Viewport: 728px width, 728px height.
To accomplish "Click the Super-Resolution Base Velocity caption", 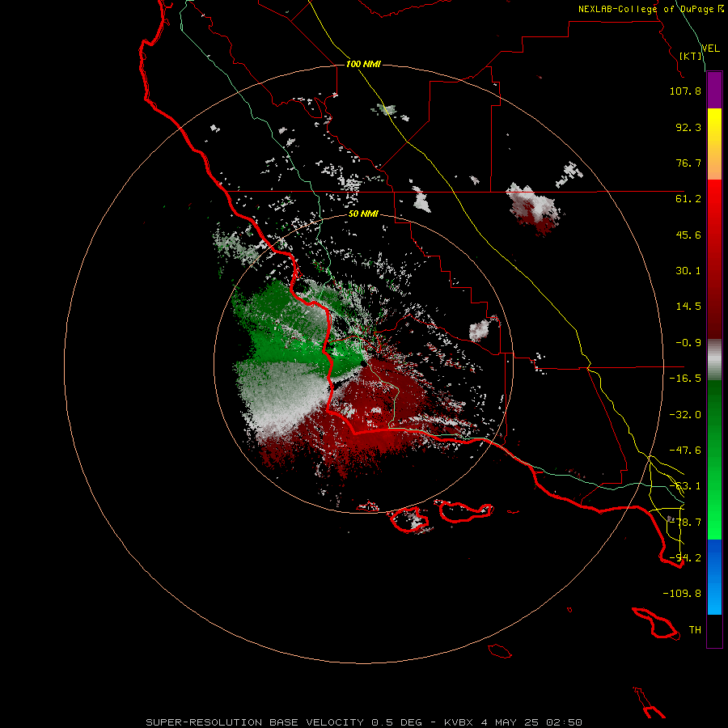I will (x=363, y=722).
